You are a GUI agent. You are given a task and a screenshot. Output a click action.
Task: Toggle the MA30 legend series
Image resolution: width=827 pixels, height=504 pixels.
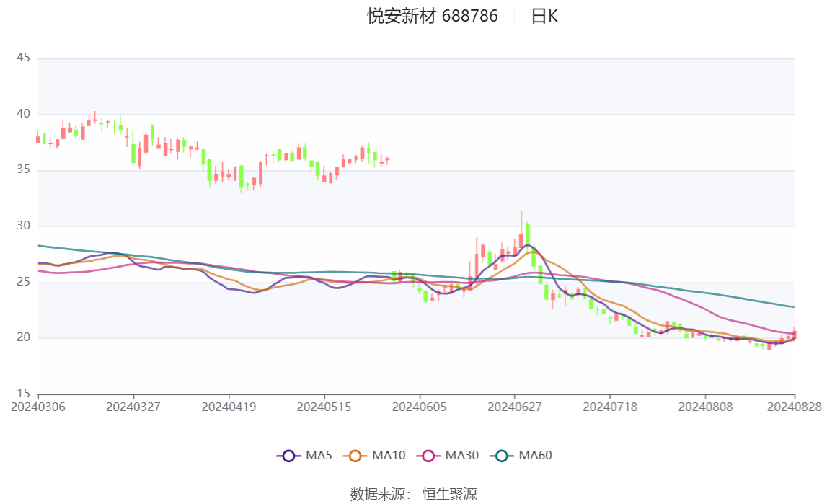click(x=448, y=456)
